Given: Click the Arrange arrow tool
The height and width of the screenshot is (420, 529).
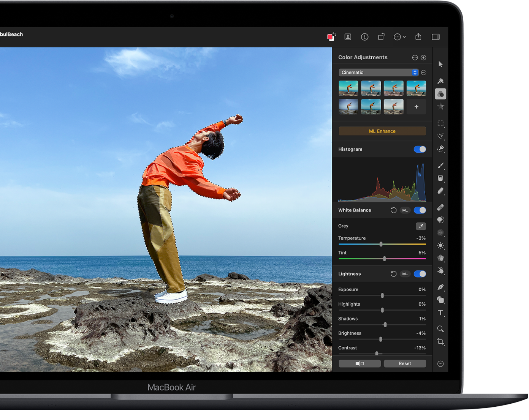Looking at the screenshot, I should 440,64.
